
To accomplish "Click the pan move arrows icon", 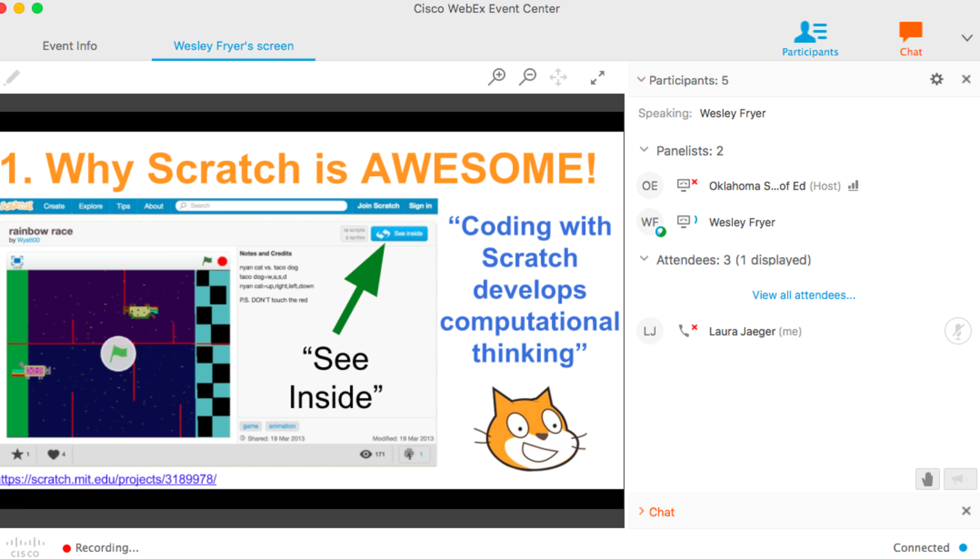I will (558, 78).
